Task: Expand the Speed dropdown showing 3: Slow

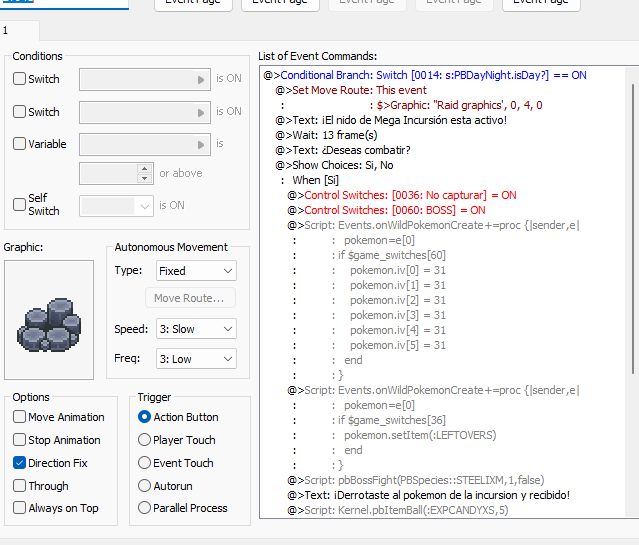Action: [196, 329]
